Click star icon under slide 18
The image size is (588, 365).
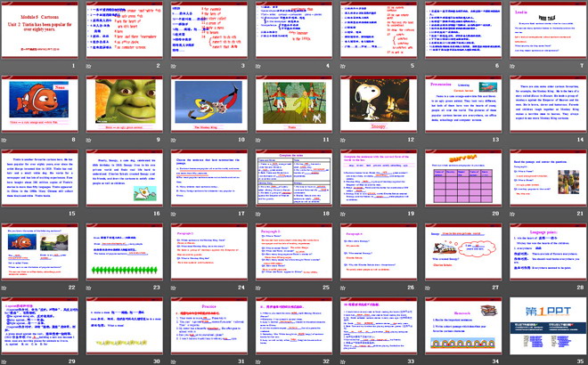258,214
